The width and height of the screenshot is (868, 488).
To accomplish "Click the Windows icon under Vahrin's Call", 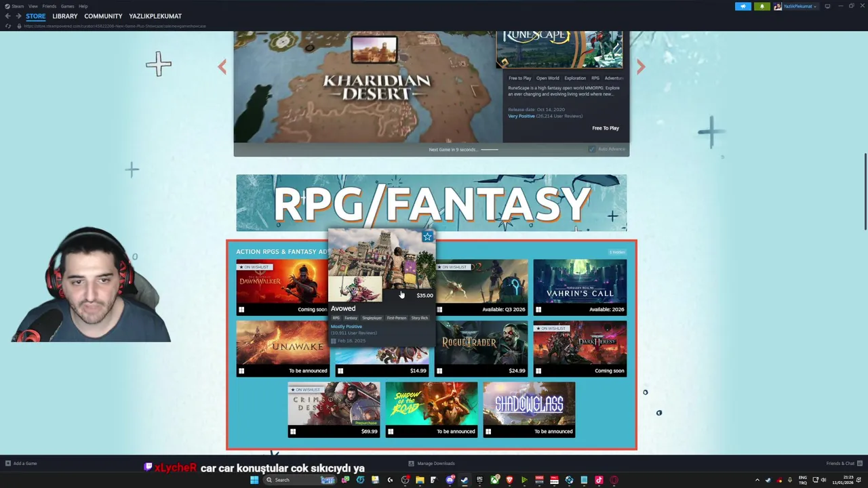I will tap(538, 310).
